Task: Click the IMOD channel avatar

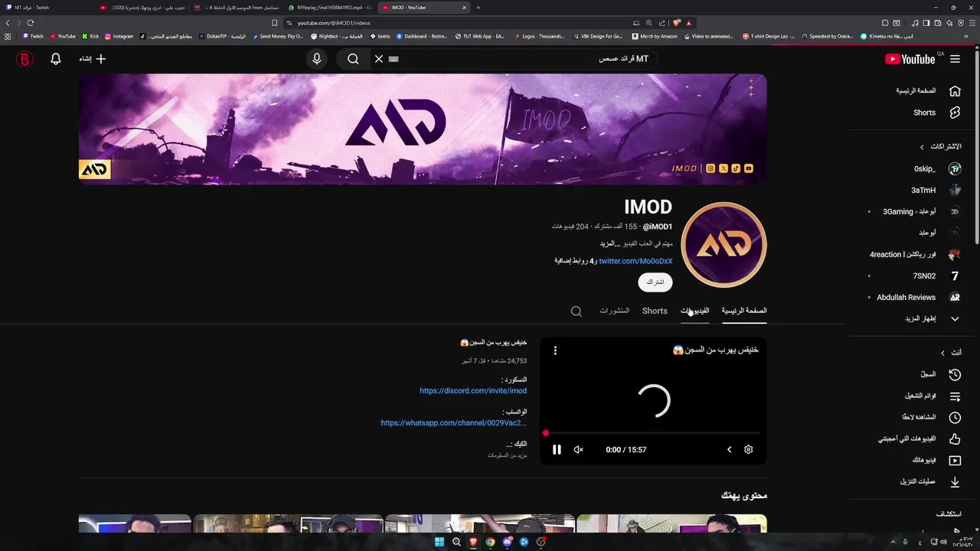Action: 724,245
